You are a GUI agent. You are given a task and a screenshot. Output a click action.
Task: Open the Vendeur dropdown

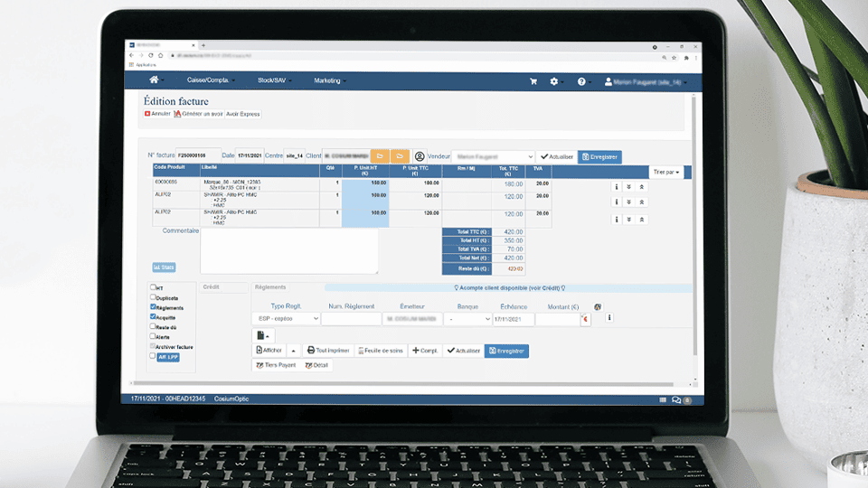494,156
